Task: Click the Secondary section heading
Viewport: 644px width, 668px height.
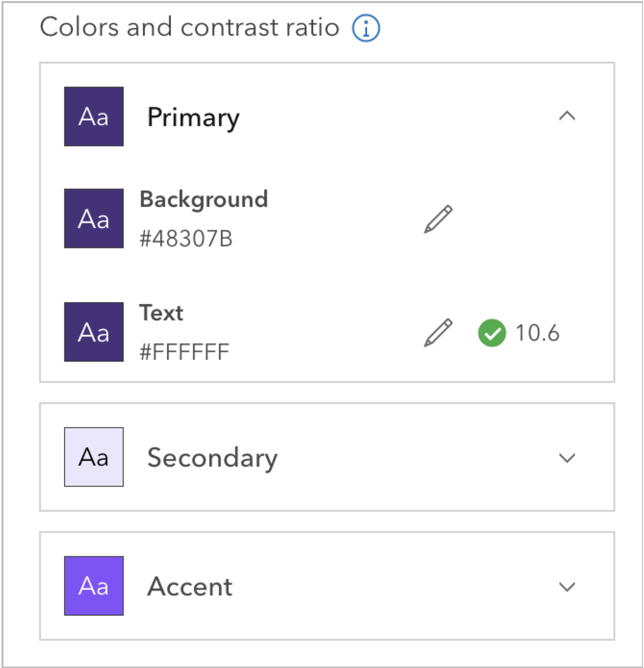Action: point(213,458)
